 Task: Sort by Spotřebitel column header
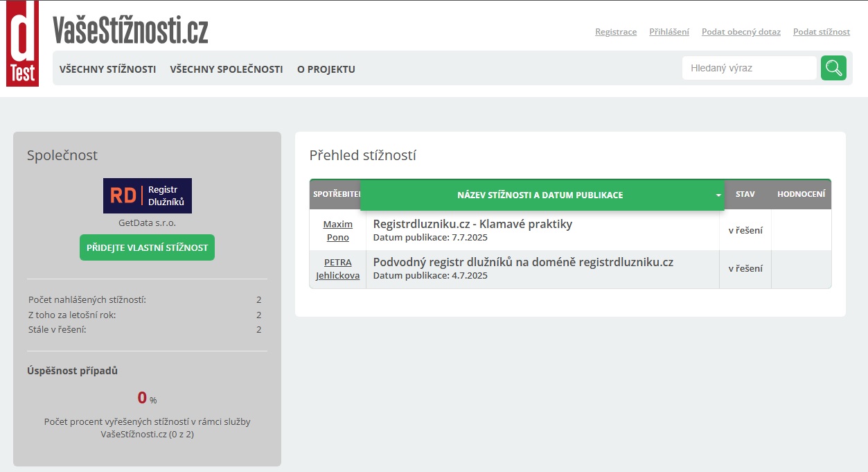pyautogui.click(x=335, y=194)
